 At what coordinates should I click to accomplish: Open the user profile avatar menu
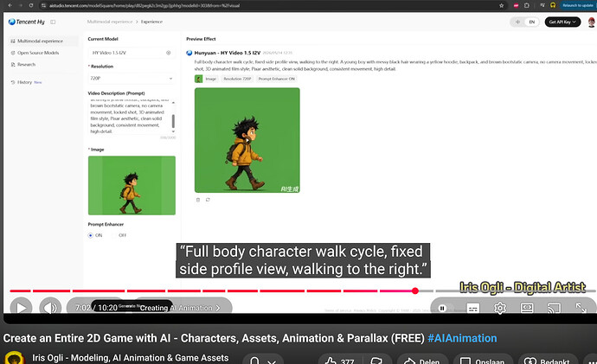(591, 22)
